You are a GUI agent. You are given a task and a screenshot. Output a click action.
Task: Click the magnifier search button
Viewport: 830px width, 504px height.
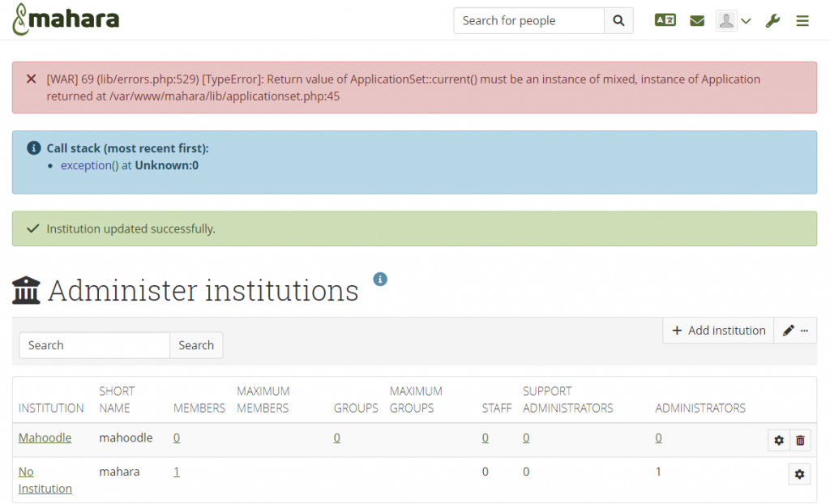click(x=618, y=21)
